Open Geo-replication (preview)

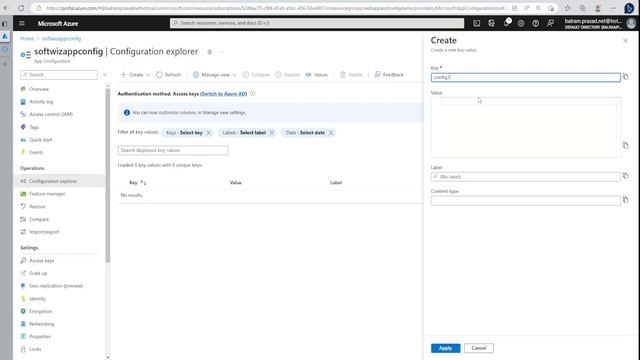click(x=56, y=286)
